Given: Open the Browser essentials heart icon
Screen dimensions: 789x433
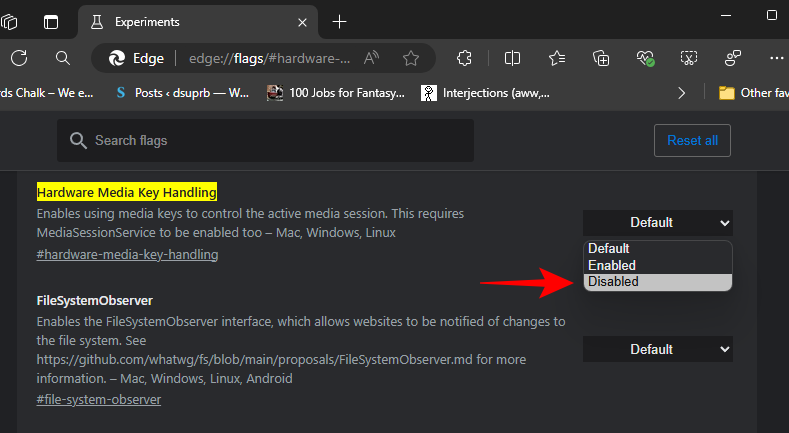Looking at the screenshot, I should (645, 58).
